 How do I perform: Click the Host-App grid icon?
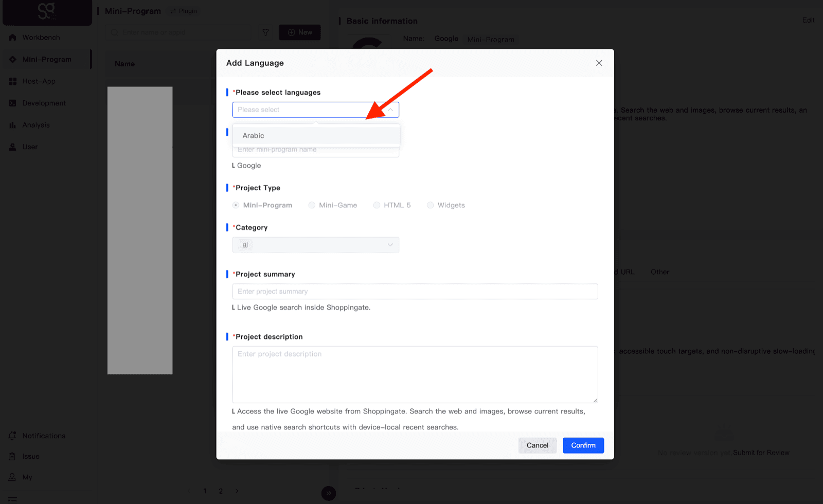coord(12,81)
